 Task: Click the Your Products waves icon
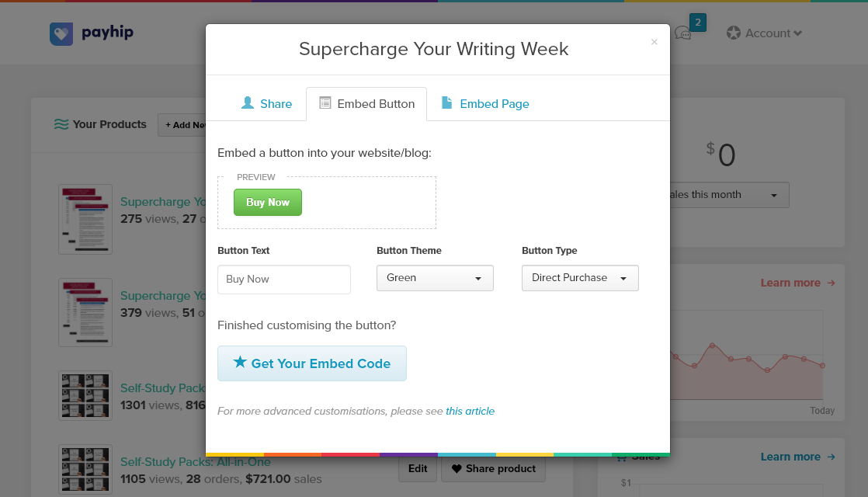[x=61, y=124]
